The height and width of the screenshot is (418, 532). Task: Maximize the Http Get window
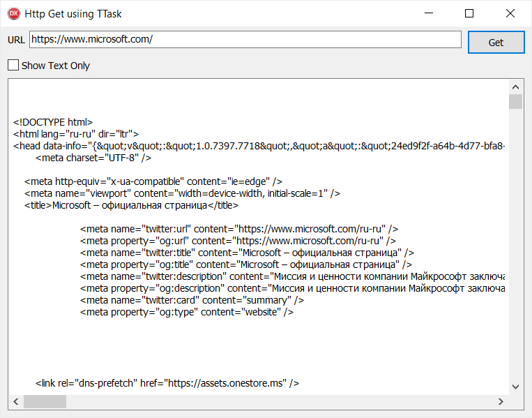click(x=469, y=13)
